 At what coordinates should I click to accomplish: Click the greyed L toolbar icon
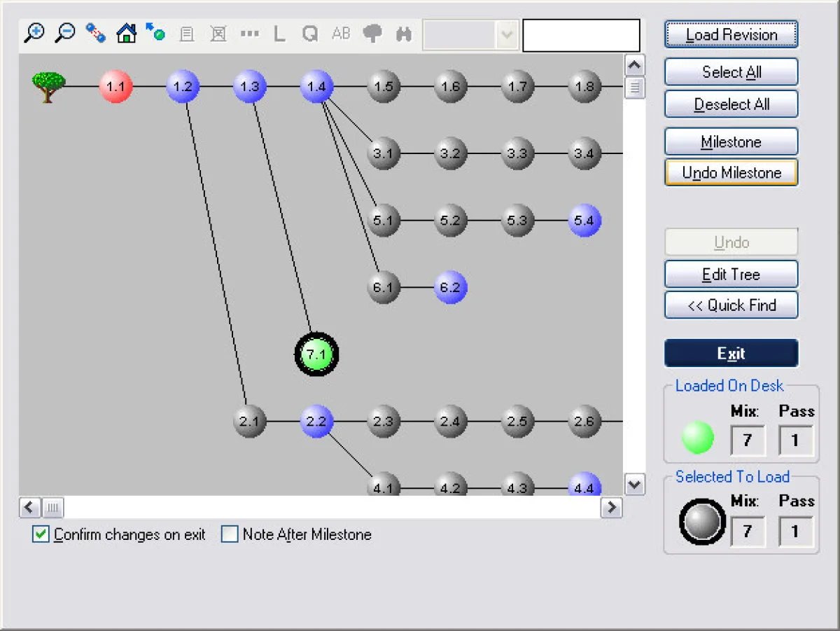pyautogui.click(x=279, y=34)
